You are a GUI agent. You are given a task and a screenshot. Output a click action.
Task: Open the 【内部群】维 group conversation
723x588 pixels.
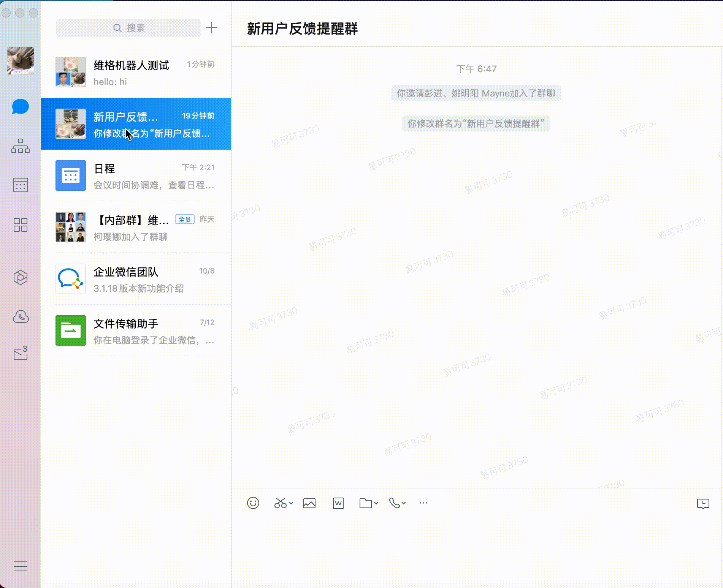tap(136, 227)
